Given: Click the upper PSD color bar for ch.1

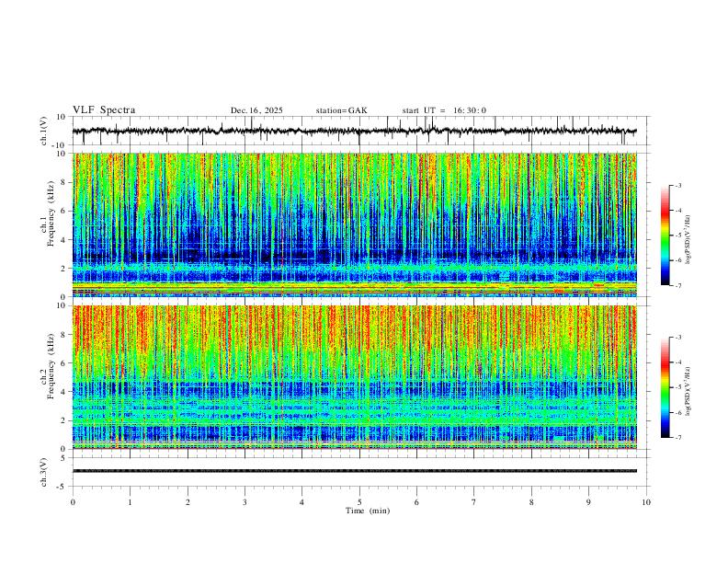Looking at the screenshot, I should coord(665,236).
